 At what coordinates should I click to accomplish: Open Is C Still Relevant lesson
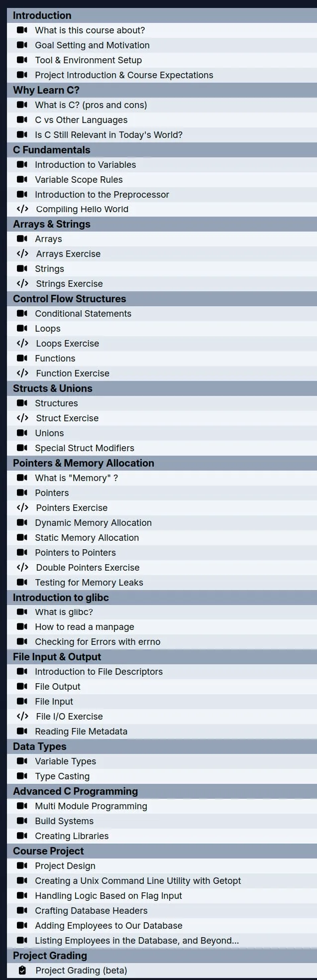point(162,134)
